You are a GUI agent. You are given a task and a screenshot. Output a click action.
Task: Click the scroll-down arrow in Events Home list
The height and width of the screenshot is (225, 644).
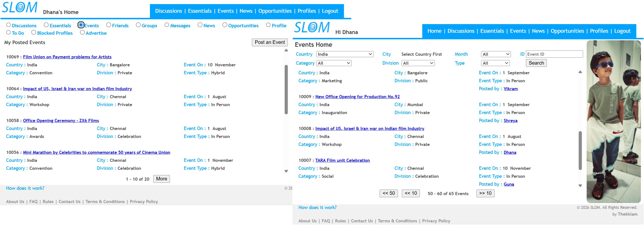pyautogui.click(x=580, y=186)
